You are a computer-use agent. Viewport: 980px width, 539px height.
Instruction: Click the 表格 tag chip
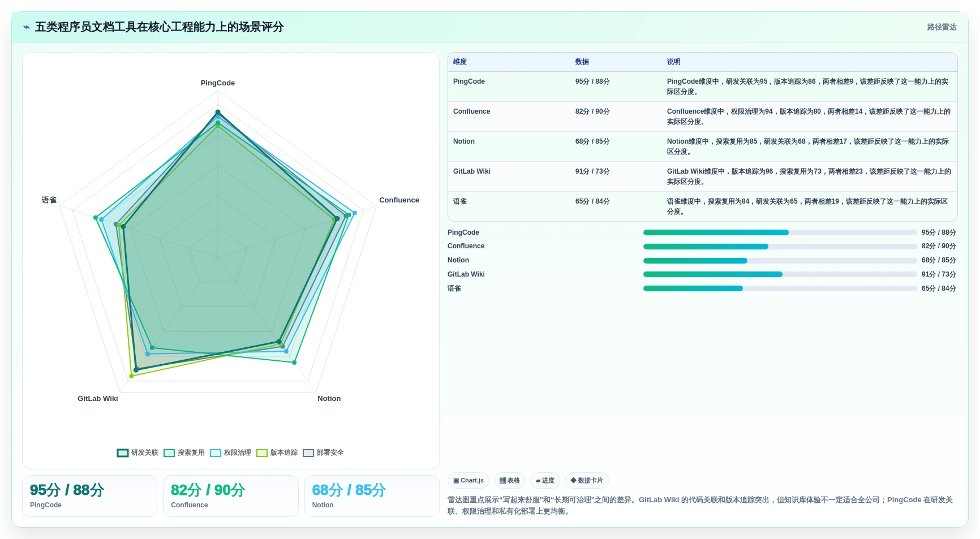point(510,481)
